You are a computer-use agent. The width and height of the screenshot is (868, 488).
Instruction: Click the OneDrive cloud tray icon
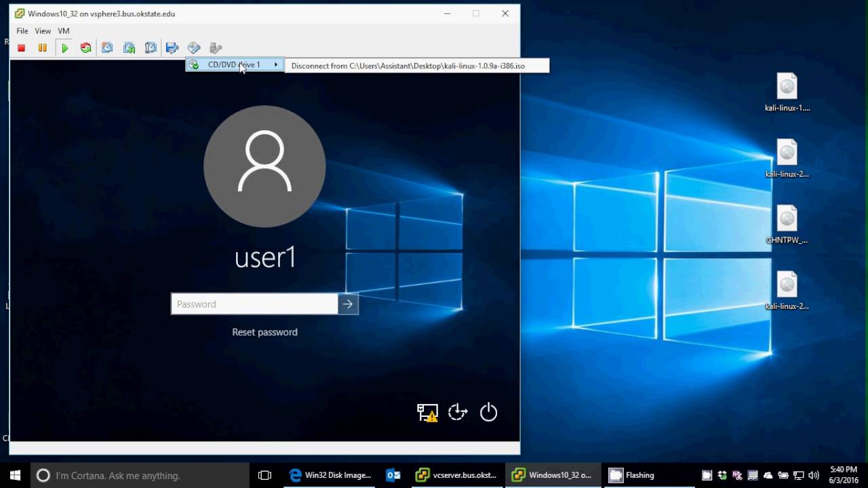[768, 475]
